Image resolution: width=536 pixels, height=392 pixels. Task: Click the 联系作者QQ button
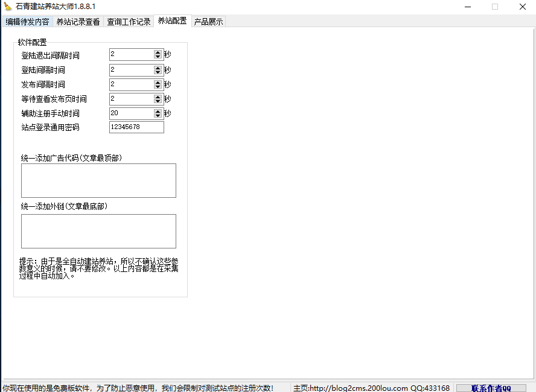(x=491, y=388)
